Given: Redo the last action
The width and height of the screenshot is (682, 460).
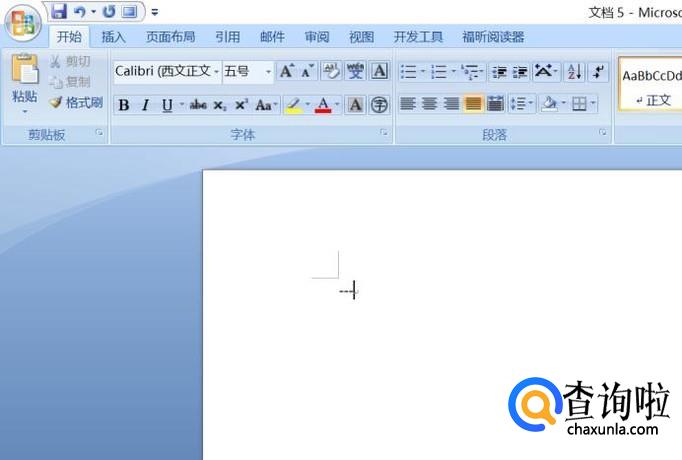Looking at the screenshot, I should point(108,12).
